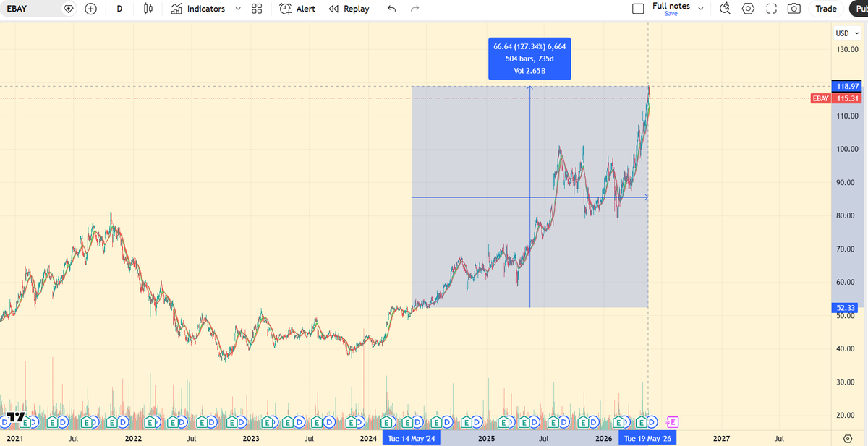
Task: Click the TradingView logo on chart
Action: (x=17, y=418)
